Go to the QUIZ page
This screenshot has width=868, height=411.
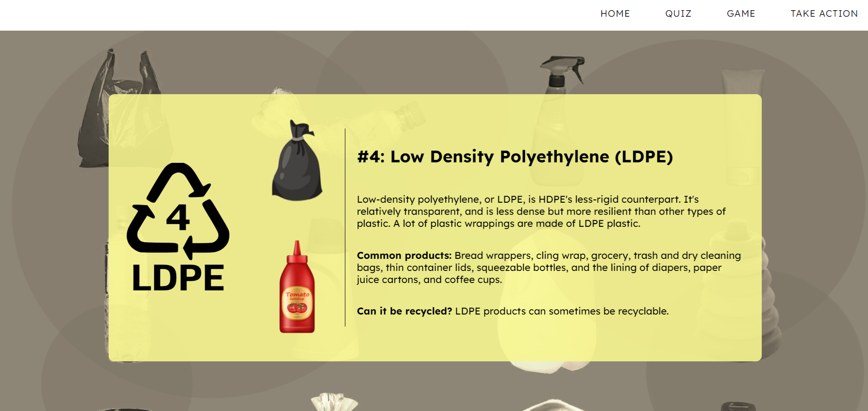pyautogui.click(x=678, y=13)
